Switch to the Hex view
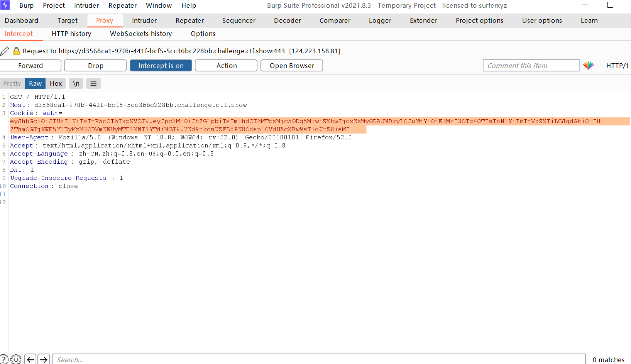 [56, 83]
